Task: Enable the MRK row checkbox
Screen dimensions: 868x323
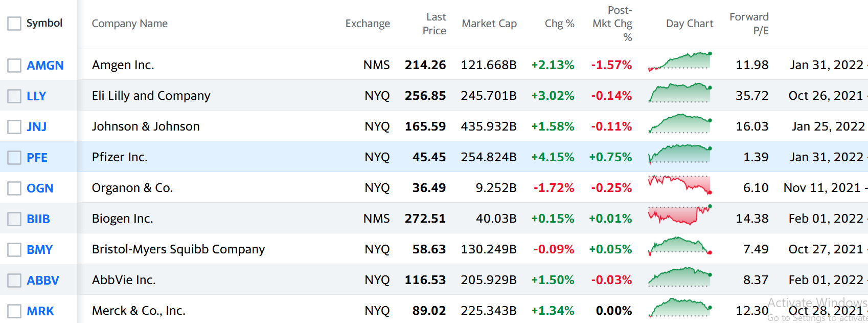Action: pyautogui.click(x=14, y=311)
